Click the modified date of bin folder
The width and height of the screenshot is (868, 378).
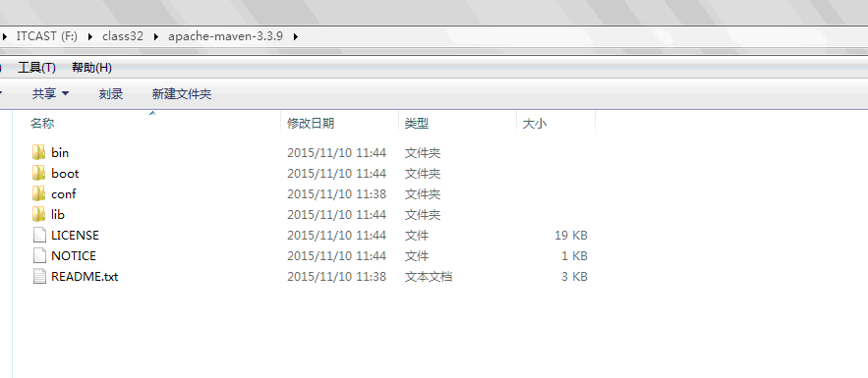336,152
